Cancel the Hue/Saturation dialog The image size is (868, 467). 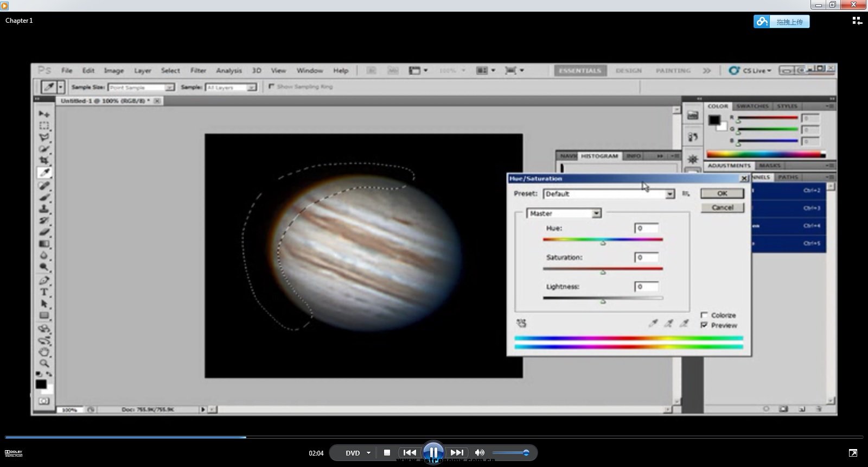(722, 207)
